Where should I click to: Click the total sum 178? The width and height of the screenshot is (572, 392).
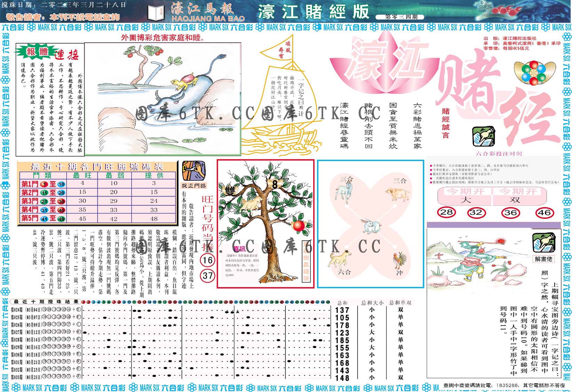point(343,325)
